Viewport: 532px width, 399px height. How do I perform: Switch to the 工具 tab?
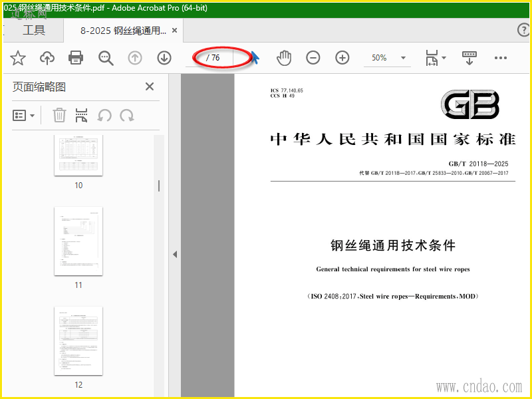34,31
